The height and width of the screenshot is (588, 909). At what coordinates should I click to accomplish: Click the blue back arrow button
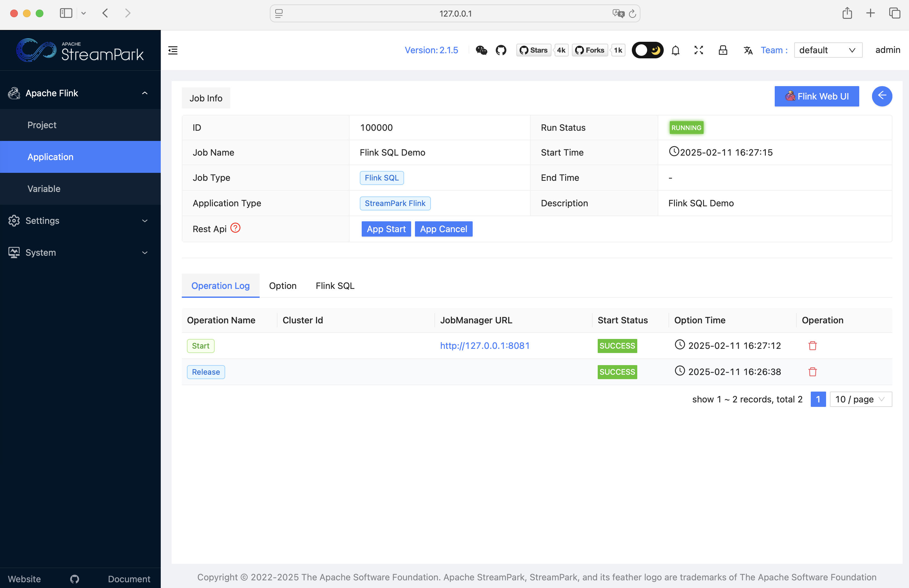click(x=882, y=96)
